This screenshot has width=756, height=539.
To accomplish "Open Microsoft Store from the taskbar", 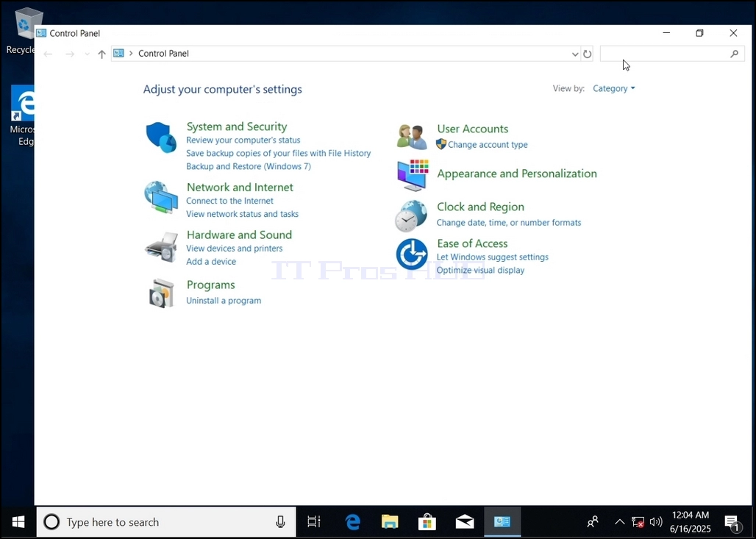I will (x=427, y=521).
